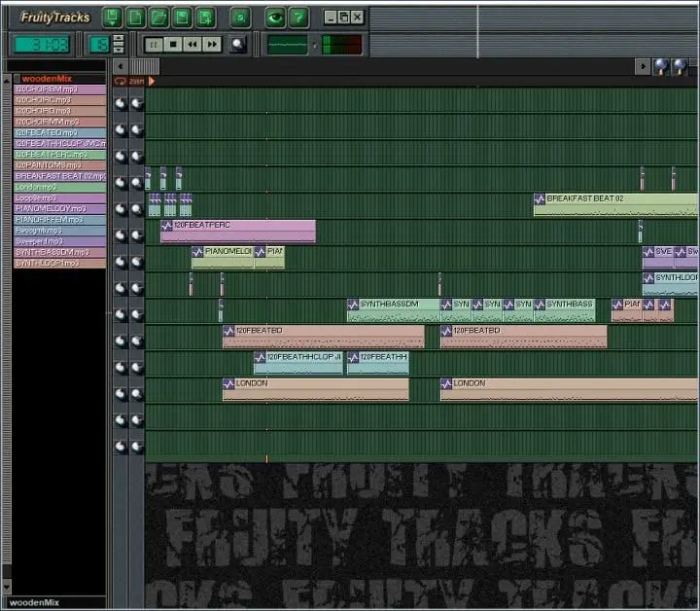Select Sweeperd.mp3 in the sample list
This screenshot has width=700, height=611.
tap(60, 241)
